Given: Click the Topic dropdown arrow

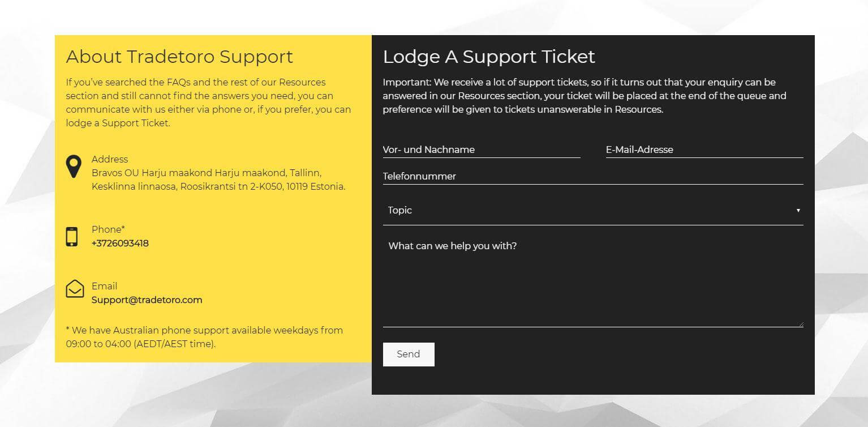Looking at the screenshot, I should click(x=798, y=211).
